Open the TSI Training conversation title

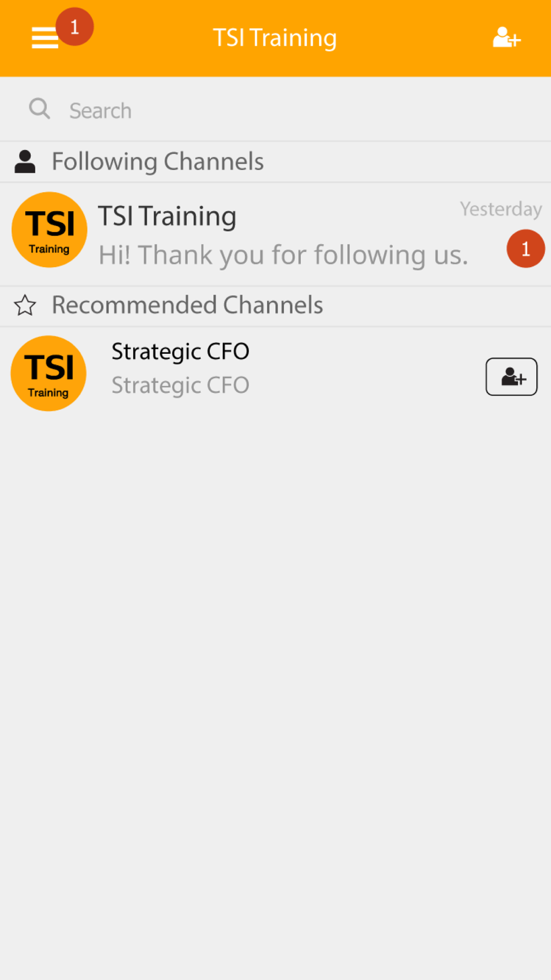168,216
